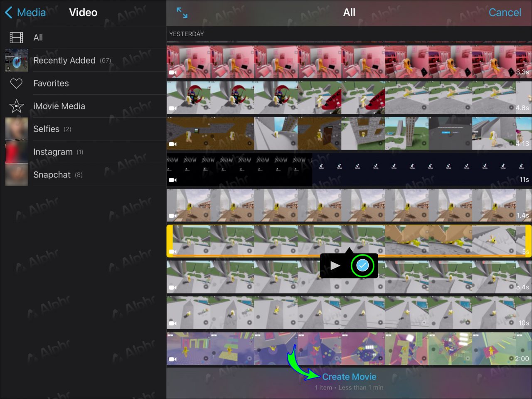
Task: Open the Snapchat album
Action: pyautogui.click(x=52, y=175)
